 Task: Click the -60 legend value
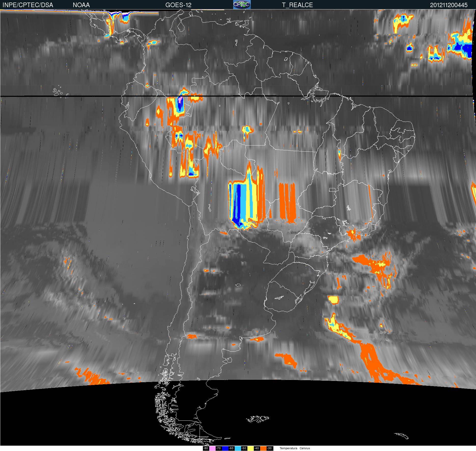point(231,448)
